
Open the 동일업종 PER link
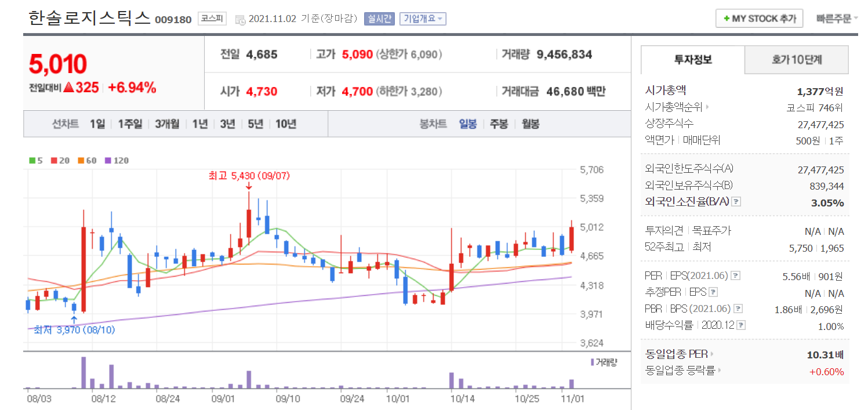coord(680,354)
